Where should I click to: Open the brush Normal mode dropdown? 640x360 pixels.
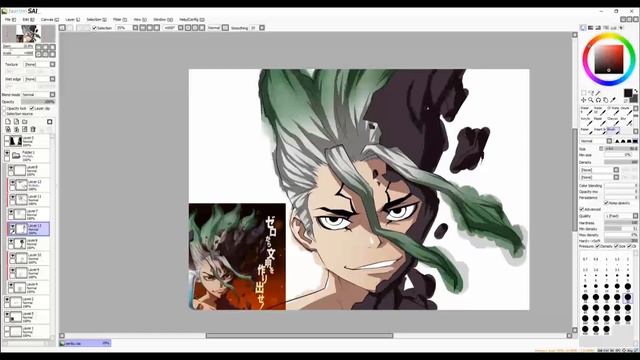coord(609,141)
